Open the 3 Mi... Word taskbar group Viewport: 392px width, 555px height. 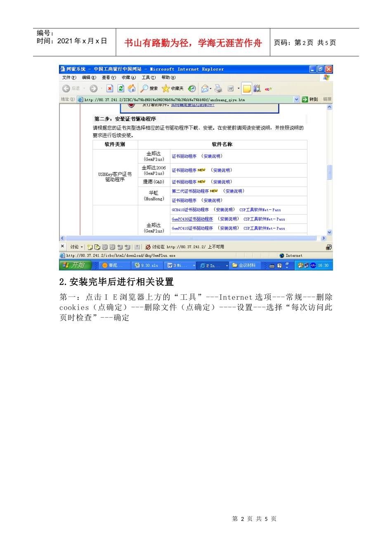[x=180, y=266]
